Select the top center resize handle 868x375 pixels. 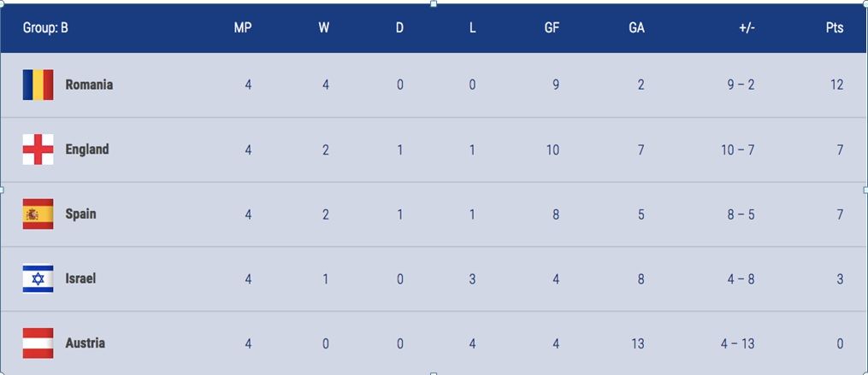434,3
